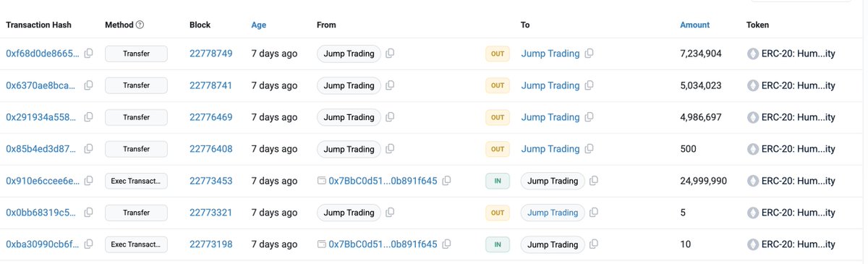Screen dimensions: 868x264
Task: Sort the table by Amount column
Action: [x=695, y=25]
